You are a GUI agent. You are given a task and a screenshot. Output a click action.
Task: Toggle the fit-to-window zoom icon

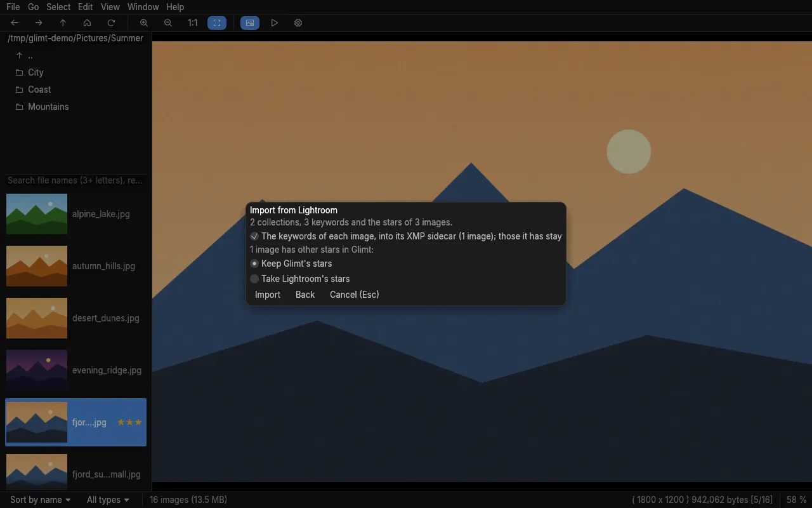[x=217, y=23]
